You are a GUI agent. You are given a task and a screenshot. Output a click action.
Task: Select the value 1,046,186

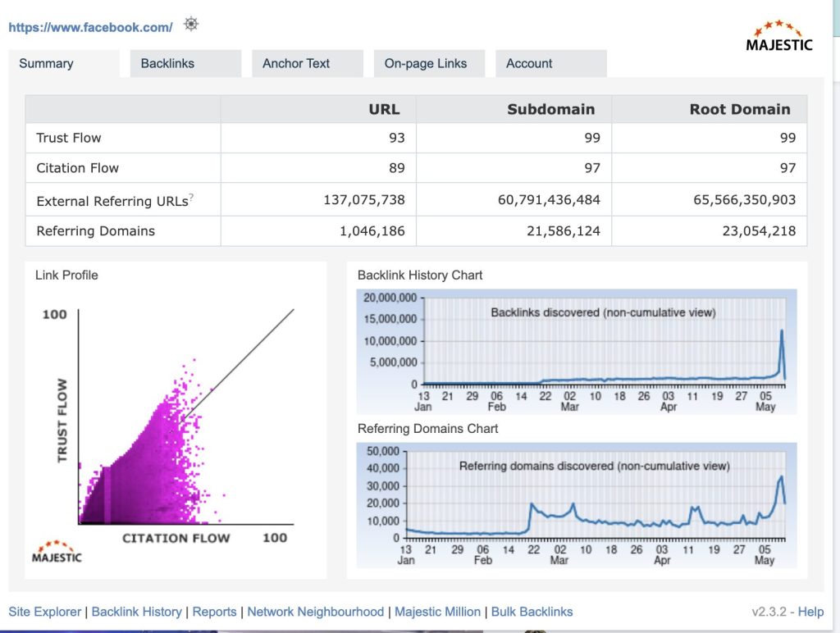(x=372, y=230)
